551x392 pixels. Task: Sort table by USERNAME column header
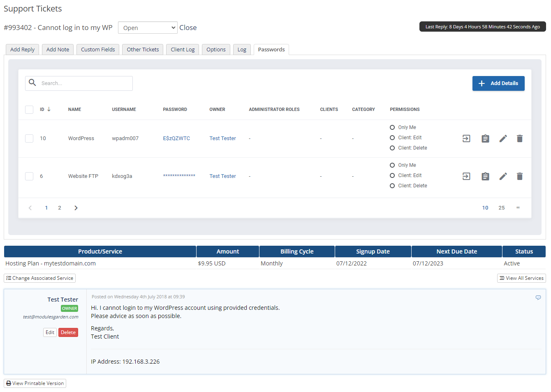coord(124,110)
